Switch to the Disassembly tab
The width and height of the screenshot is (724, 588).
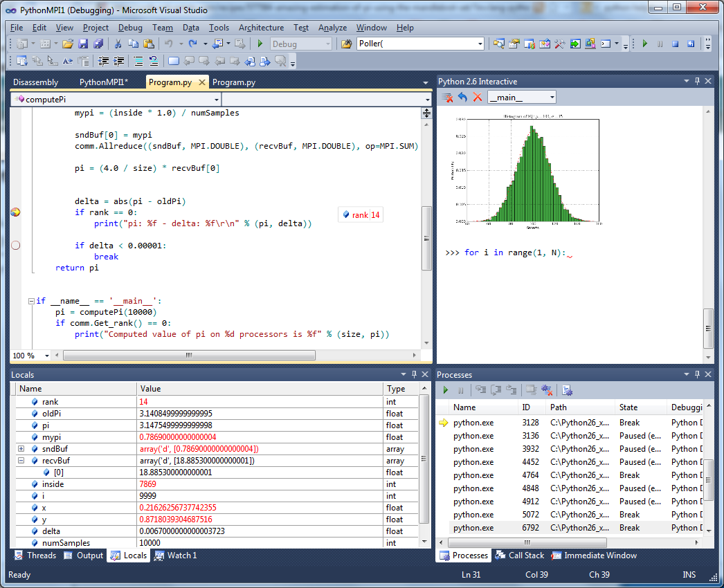[36, 82]
